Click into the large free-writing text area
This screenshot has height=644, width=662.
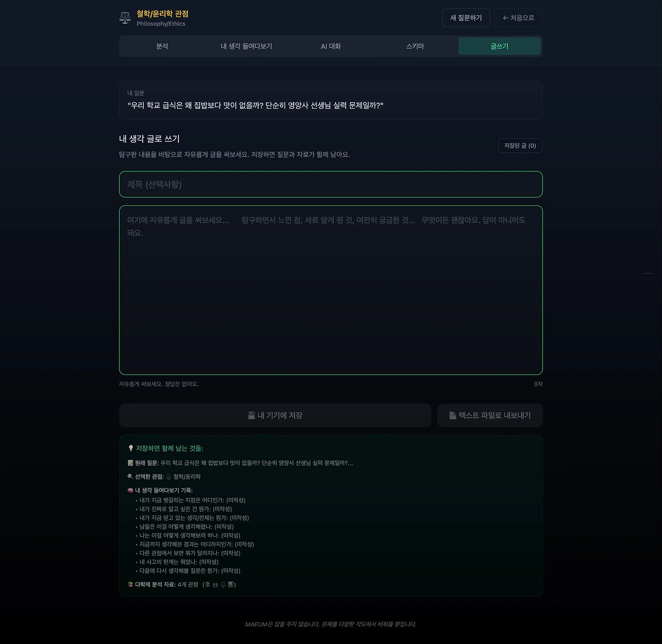(331, 290)
